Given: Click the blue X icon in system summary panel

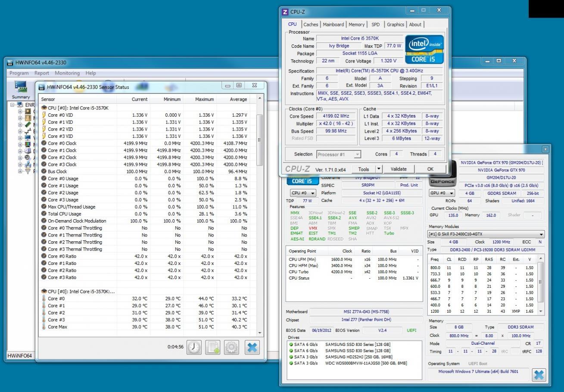Looking at the screenshot, I should point(539,375).
